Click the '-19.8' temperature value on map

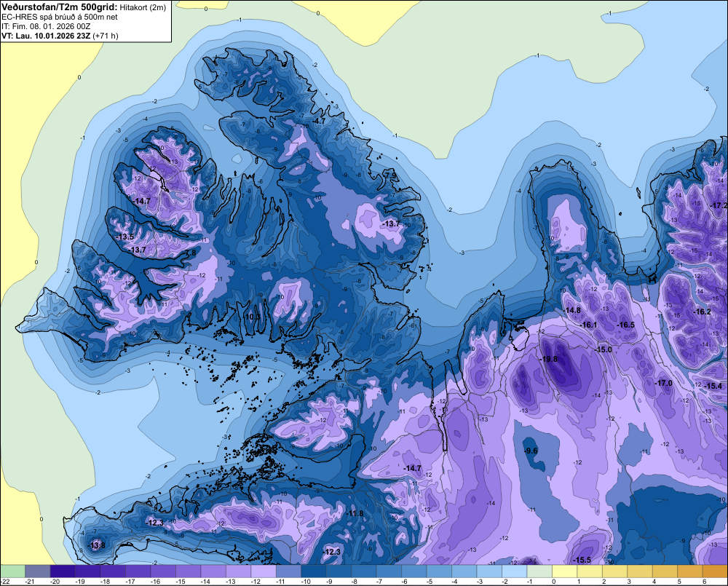tap(548, 359)
